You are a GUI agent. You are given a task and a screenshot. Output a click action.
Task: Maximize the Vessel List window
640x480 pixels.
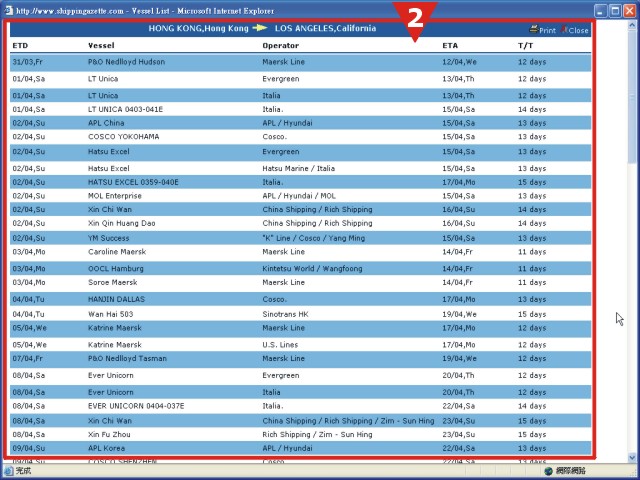(615, 11)
